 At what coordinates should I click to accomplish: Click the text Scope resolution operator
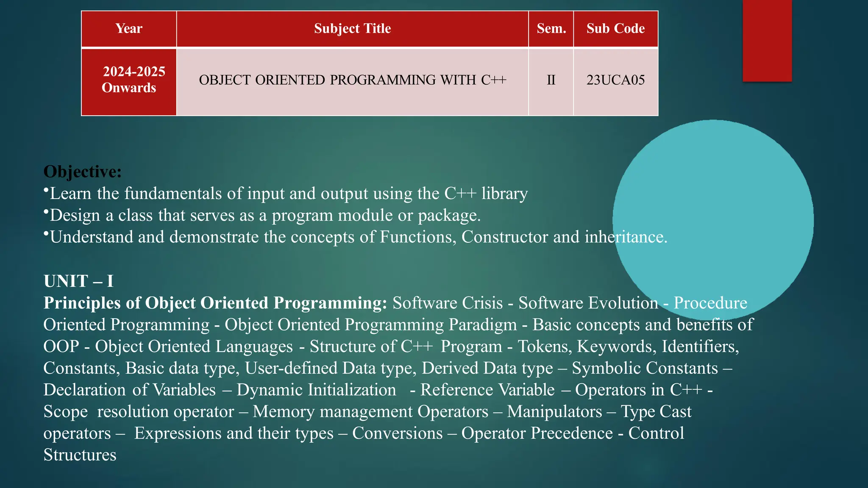coord(139,412)
